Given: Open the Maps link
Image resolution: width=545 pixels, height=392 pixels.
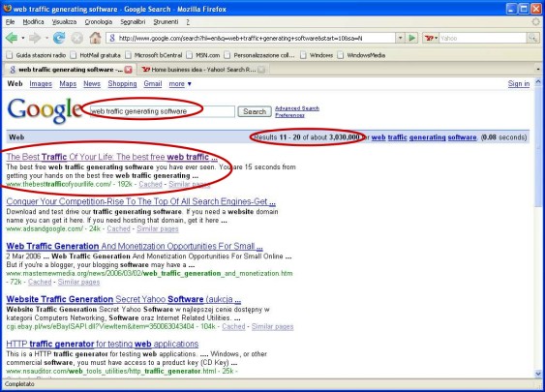Looking at the screenshot, I should click(68, 84).
